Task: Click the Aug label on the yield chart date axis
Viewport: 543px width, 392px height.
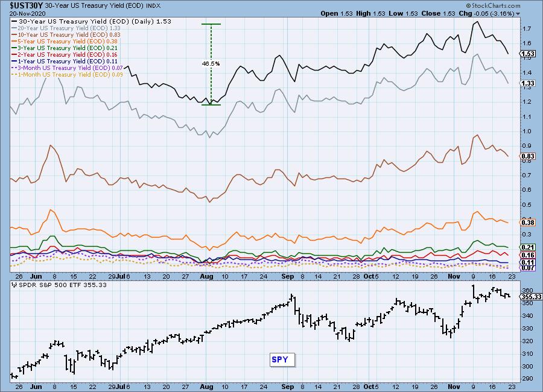Action: pyautogui.click(x=206, y=276)
